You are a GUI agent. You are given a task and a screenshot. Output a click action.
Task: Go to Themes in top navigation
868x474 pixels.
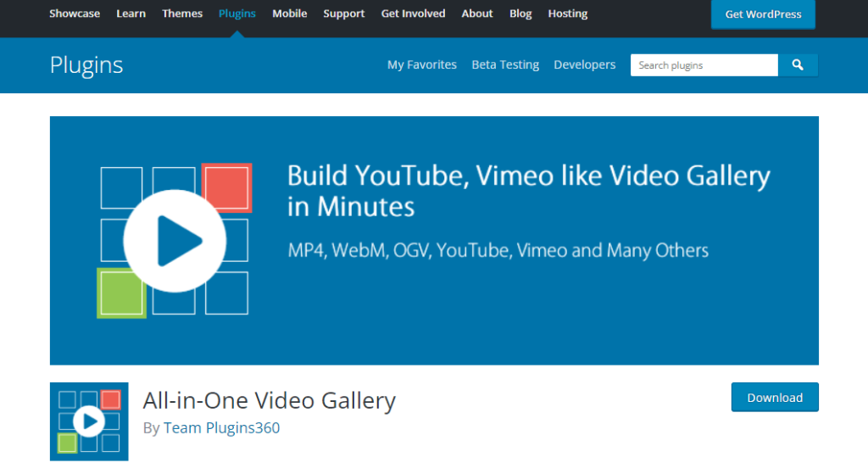click(x=182, y=14)
